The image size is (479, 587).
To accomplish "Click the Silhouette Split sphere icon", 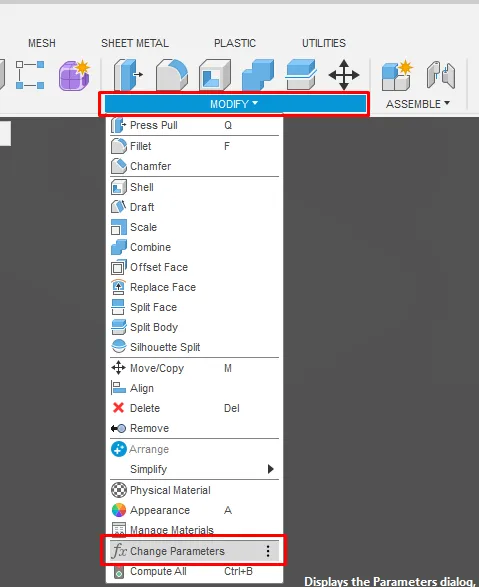I will coord(119,346).
